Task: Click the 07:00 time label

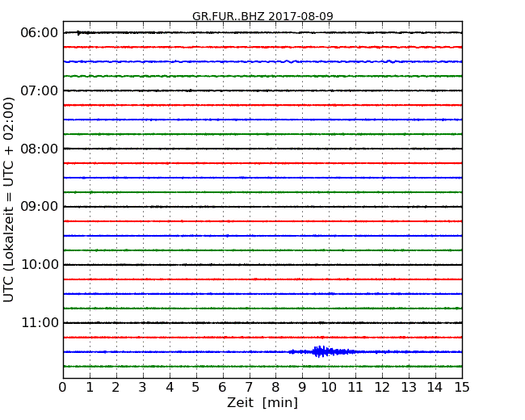Action: coord(40,90)
